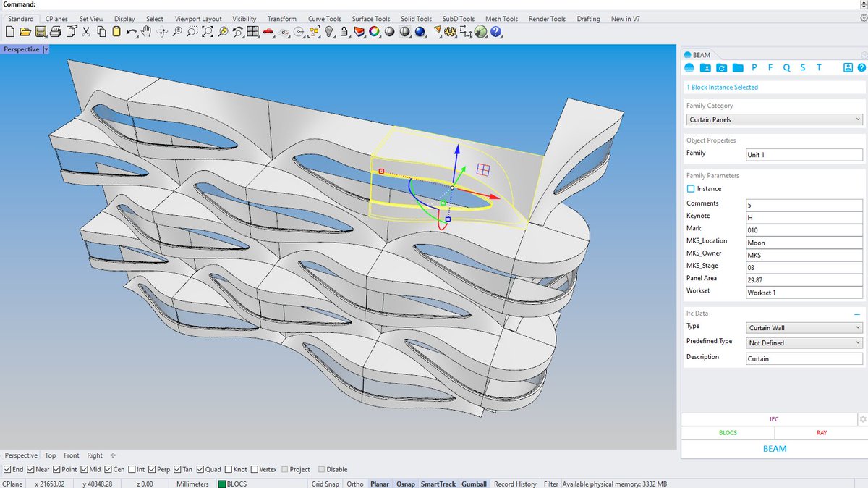The width and height of the screenshot is (868, 488).
Task: Click the blue Render sphere icon
Action: [x=419, y=32]
